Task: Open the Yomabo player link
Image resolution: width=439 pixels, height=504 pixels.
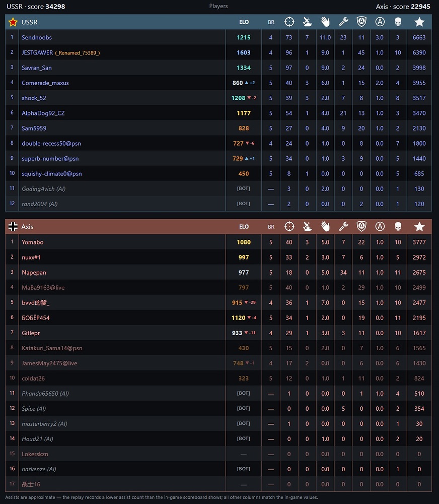Action: click(32, 242)
